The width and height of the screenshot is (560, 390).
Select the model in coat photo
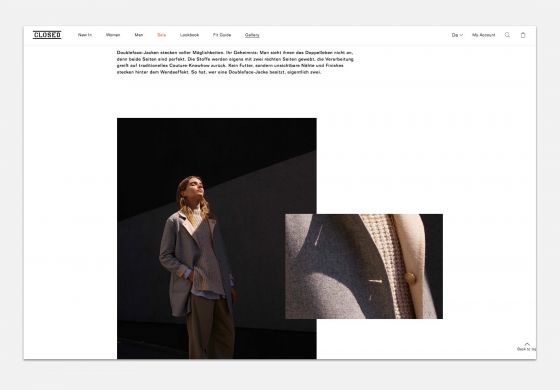(216, 238)
